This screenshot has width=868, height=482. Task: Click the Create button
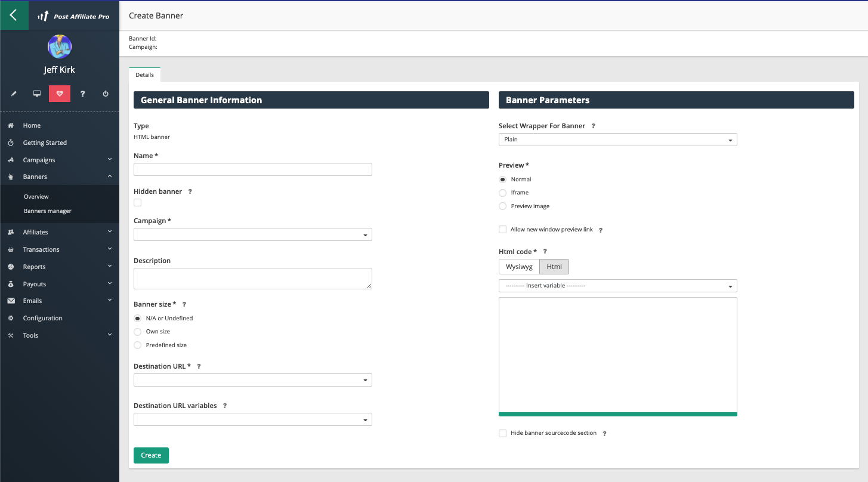pyautogui.click(x=151, y=455)
